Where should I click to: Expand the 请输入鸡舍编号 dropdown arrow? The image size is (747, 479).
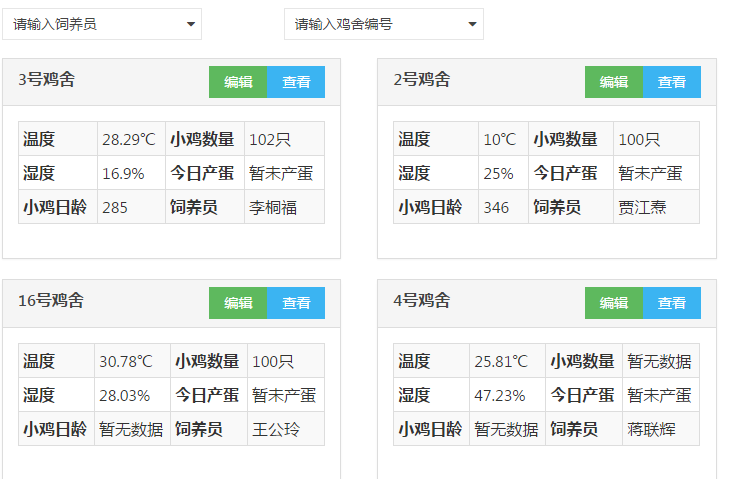[472, 24]
